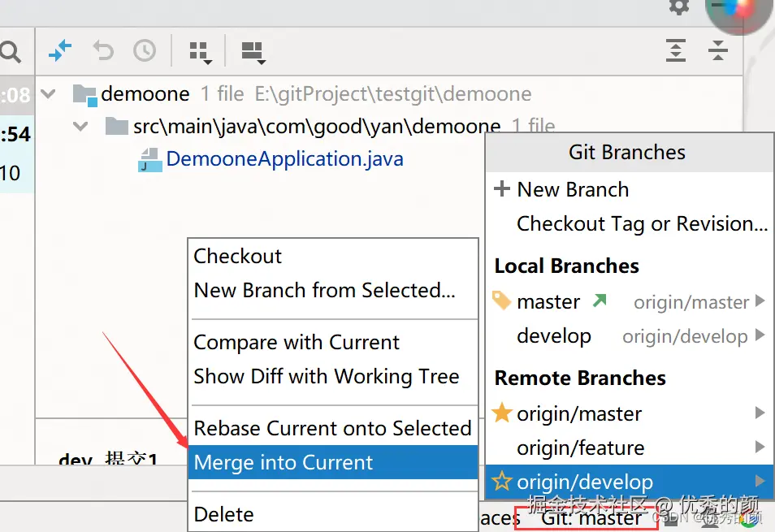Toggle favorite star on origin/master
Viewport: 775px width, 532px height.
[503, 413]
